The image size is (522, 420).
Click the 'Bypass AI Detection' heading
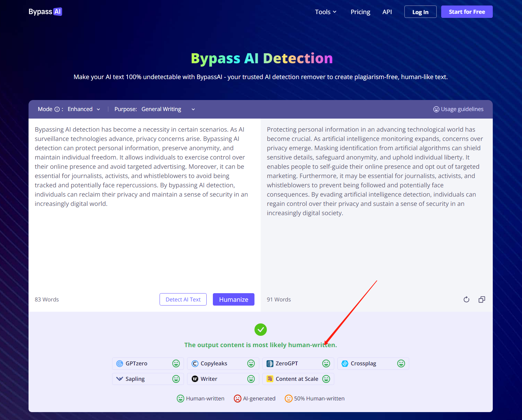(x=262, y=58)
